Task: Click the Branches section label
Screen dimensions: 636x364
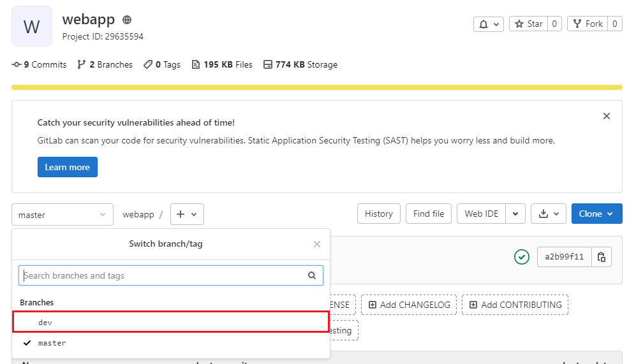Action: pyautogui.click(x=37, y=302)
